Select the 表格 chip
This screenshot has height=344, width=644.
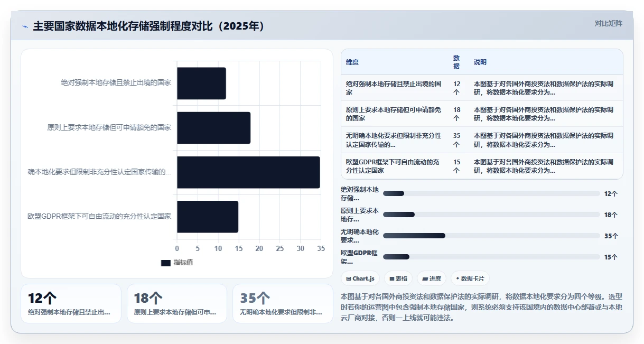point(398,278)
